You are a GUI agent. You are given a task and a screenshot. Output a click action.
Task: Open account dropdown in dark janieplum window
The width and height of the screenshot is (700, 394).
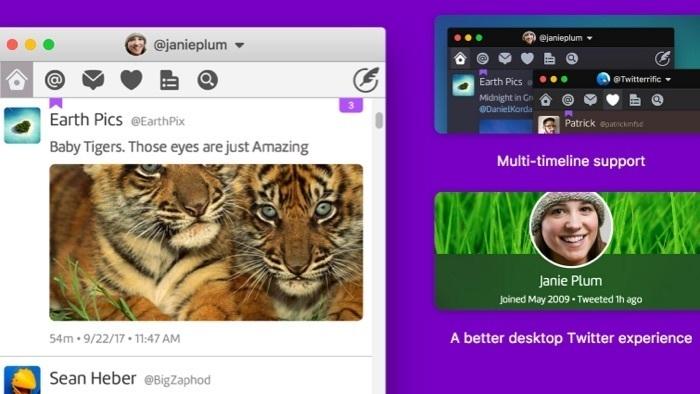[589, 38]
